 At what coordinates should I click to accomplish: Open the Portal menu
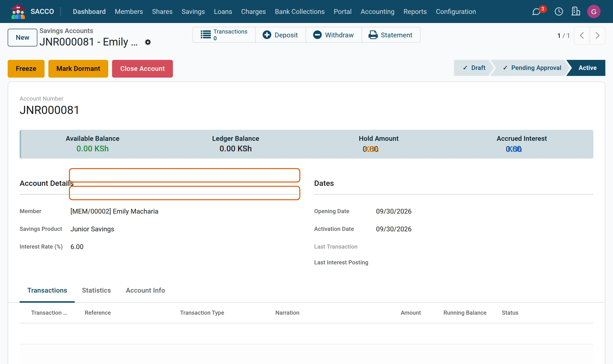(x=343, y=11)
